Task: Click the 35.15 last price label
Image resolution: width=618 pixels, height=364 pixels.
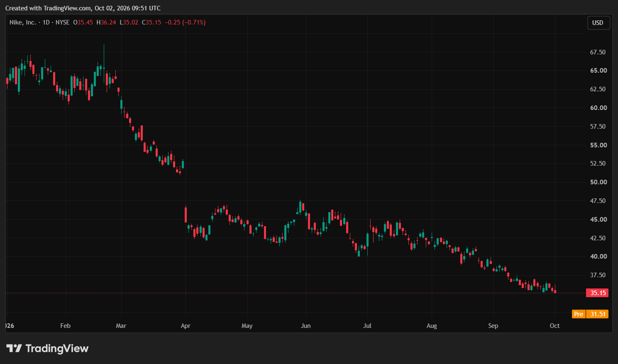Action: 598,293
